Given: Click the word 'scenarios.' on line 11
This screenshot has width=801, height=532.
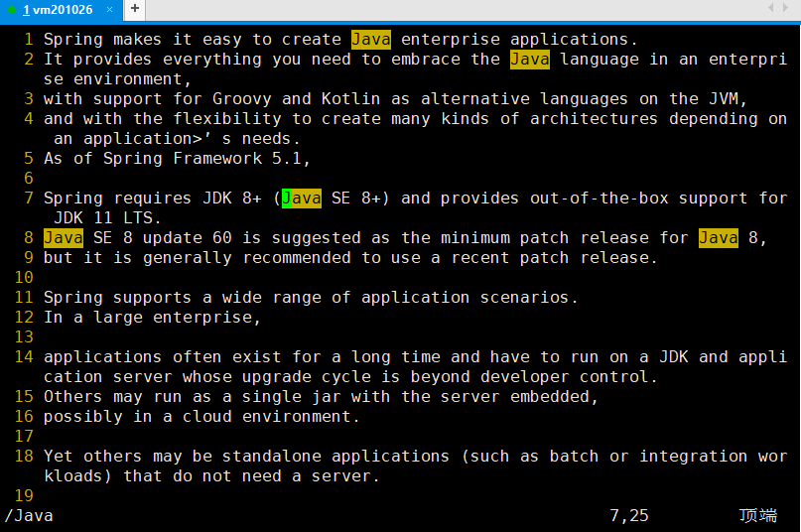Looking at the screenshot, I should (529, 298).
